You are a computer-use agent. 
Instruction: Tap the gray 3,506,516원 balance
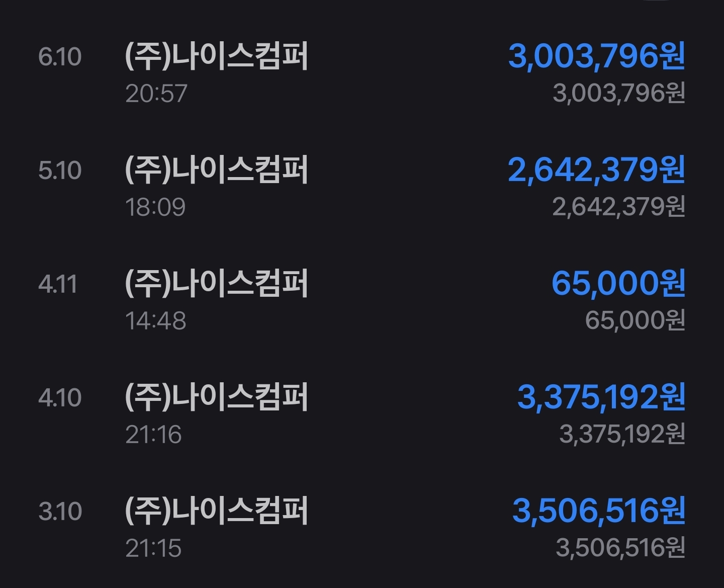point(621,548)
